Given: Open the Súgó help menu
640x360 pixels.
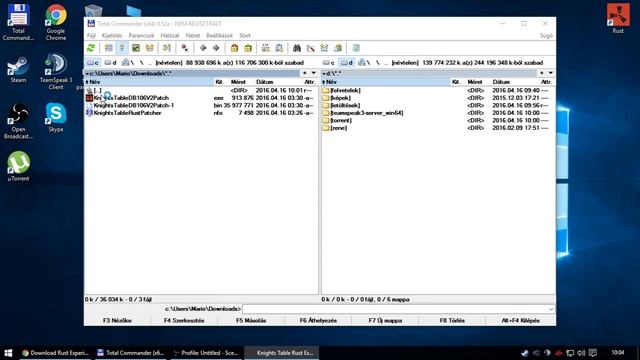Looking at the screenshot, I should coord(546,36).
